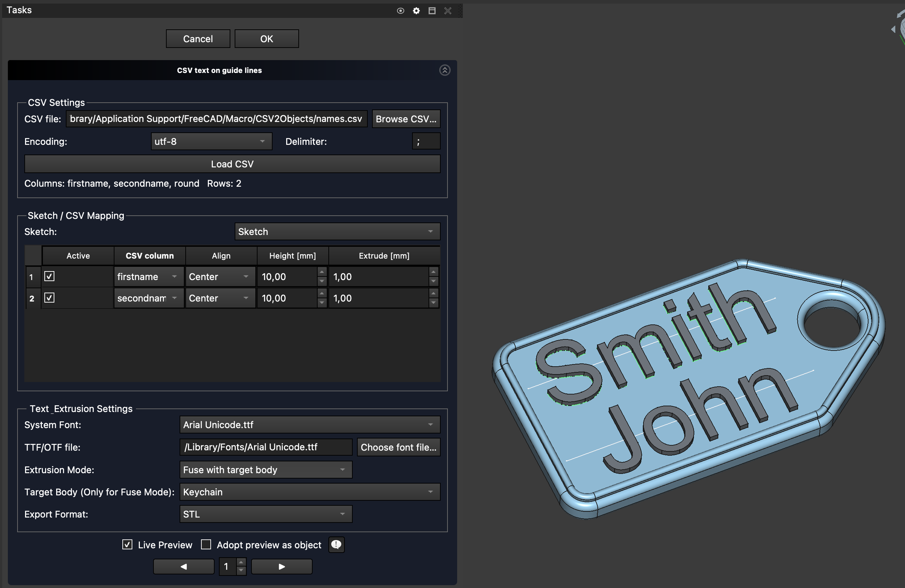Collapse the CSV text on guide lines section
Image resolution: width=905 pixels, height=588 pixels.
445,70
